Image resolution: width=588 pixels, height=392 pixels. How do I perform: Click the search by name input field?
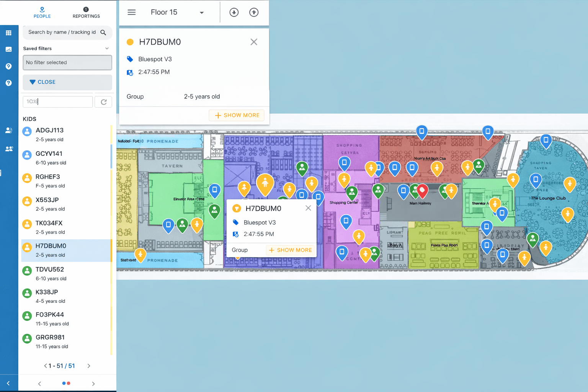point(62,33)
